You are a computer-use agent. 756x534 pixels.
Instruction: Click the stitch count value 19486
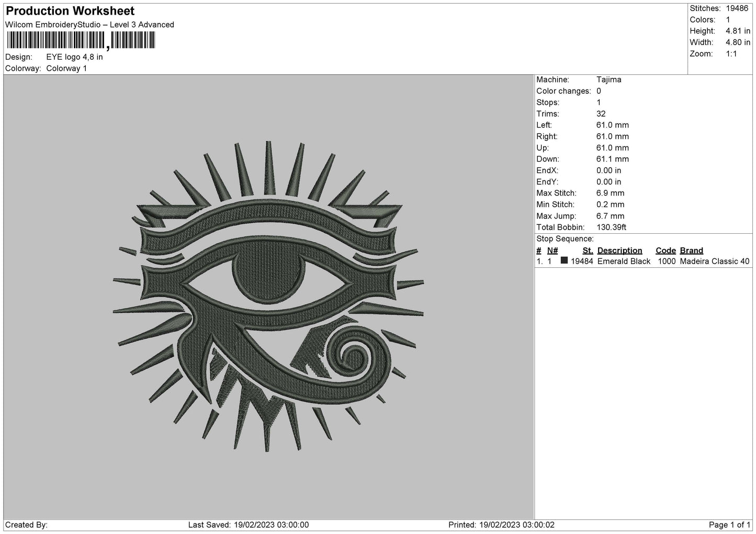coord(737,8)
